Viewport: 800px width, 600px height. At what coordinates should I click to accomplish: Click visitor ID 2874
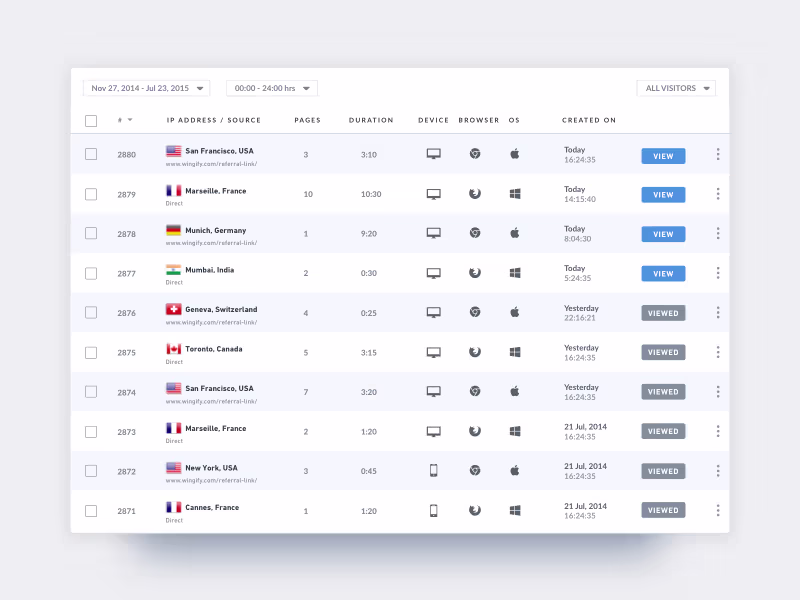pyautogui.click(x=127, y=392)
